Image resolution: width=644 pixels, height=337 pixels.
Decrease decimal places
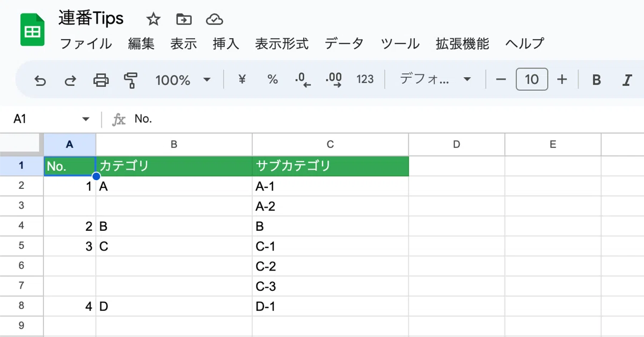click(303, 79)
